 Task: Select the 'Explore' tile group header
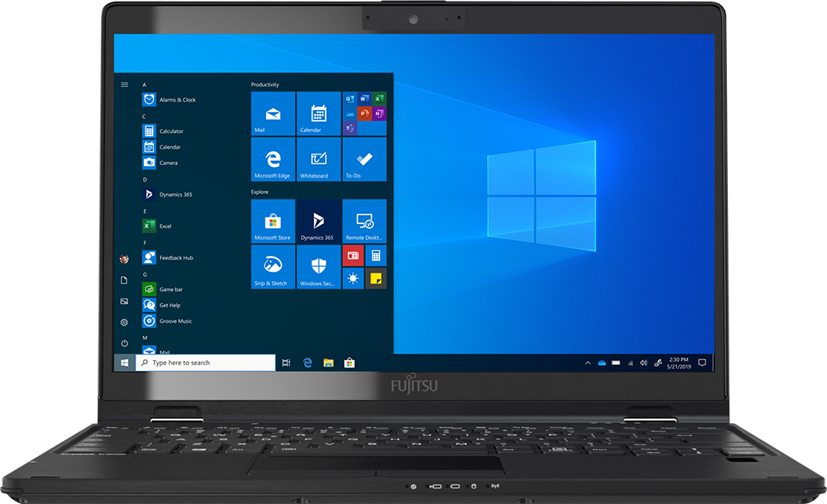pyautogui.click(x=260, y=192)
